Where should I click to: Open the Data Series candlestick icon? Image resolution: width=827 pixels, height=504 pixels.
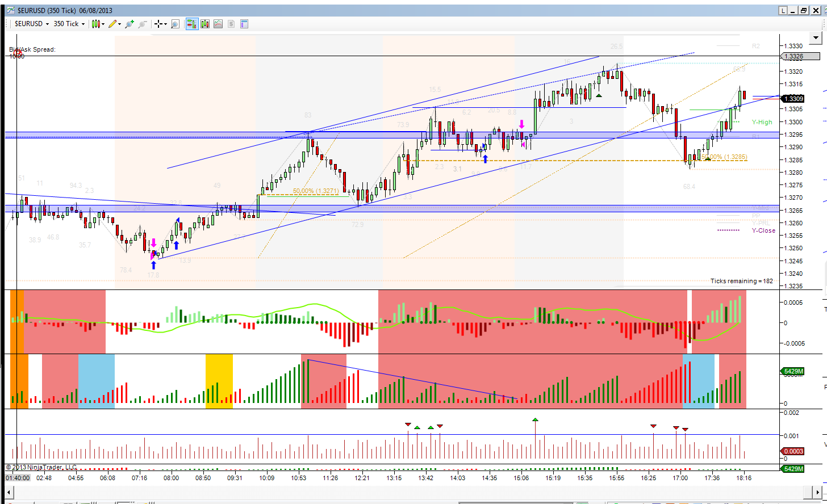click(205, 24)
